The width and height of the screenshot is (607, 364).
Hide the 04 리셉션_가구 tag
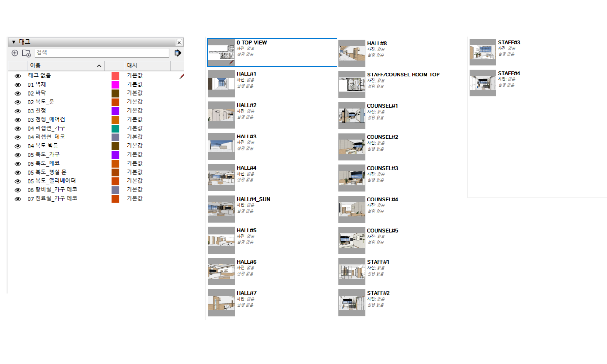(18, 128)
